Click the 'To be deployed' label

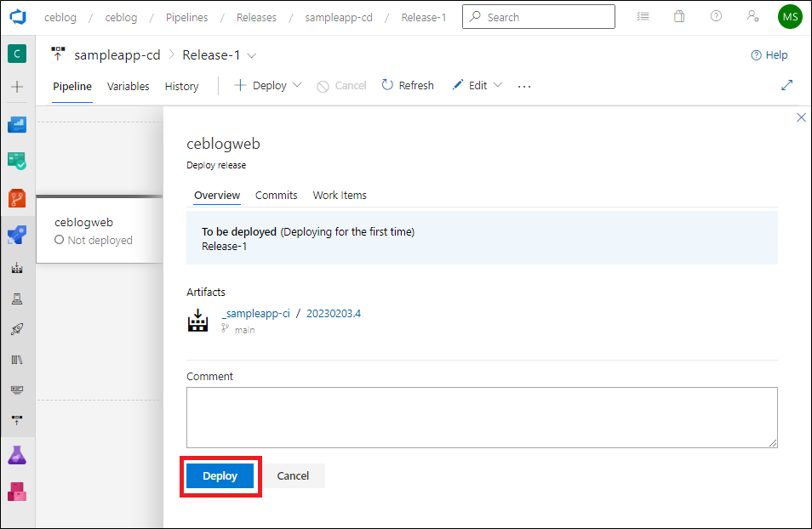pos(238,231)
